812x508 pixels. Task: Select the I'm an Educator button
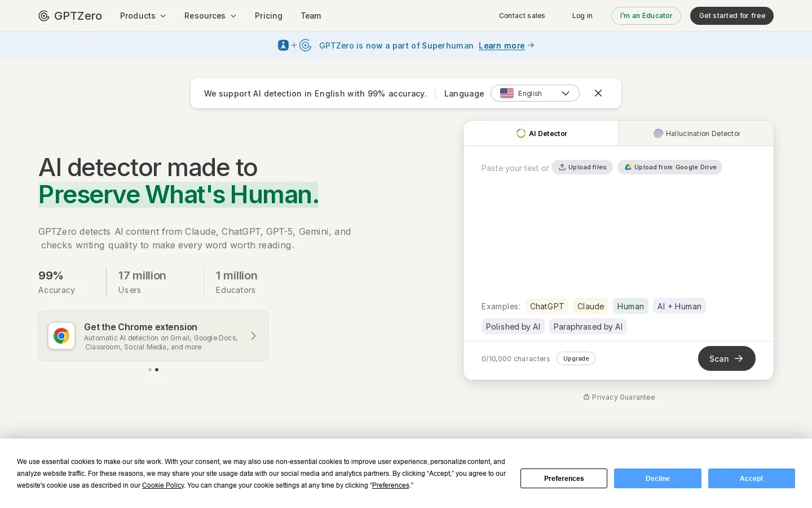click(x=646, y=16)
